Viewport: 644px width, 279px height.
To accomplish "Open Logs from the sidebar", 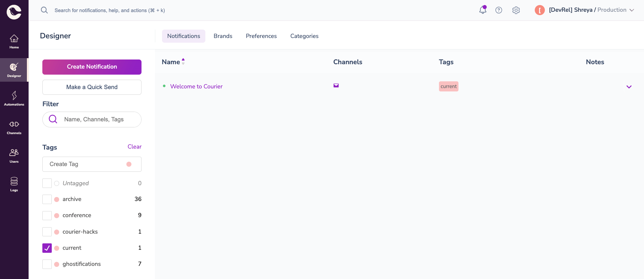I will coord(14,184).
